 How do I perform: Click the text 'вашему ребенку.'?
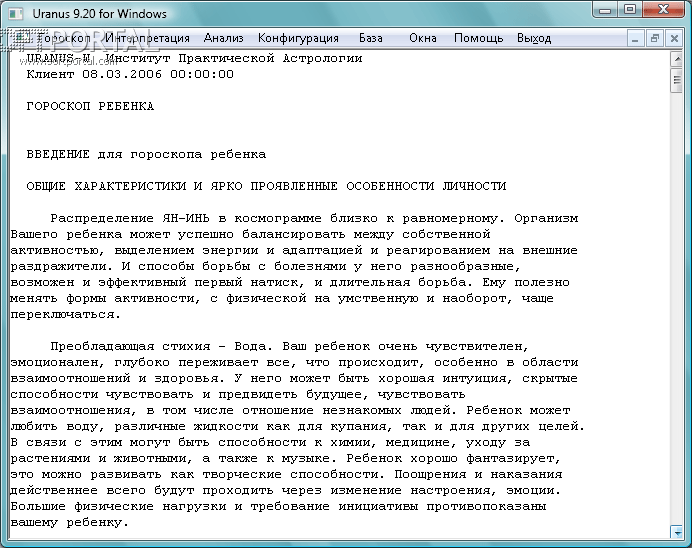[x=69, y=523]
